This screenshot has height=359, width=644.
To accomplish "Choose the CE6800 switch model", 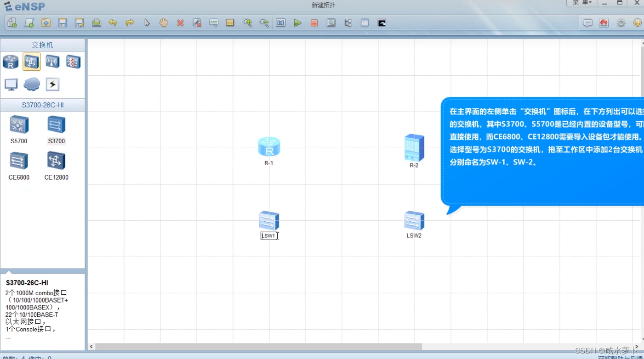I will point(19,166).
